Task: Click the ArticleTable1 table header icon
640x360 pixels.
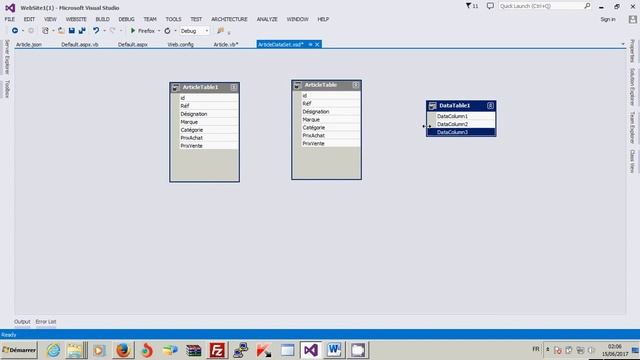Action: point(176,87)
